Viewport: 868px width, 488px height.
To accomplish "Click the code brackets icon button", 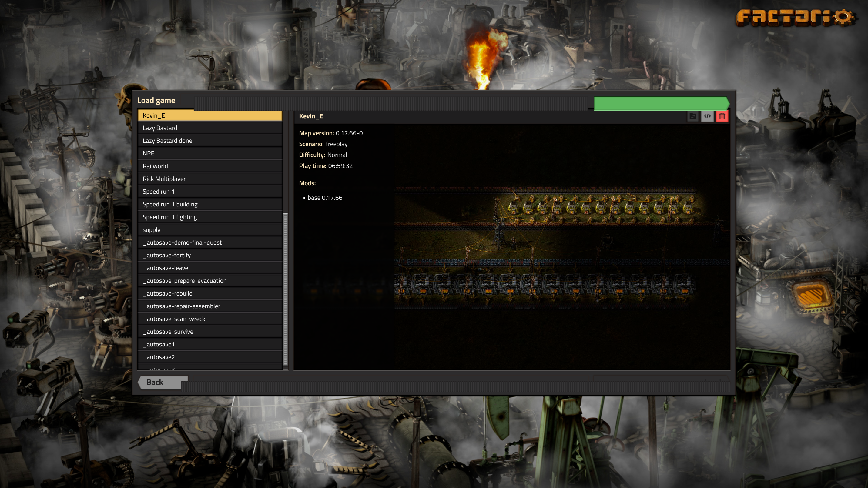I will 707,116.
